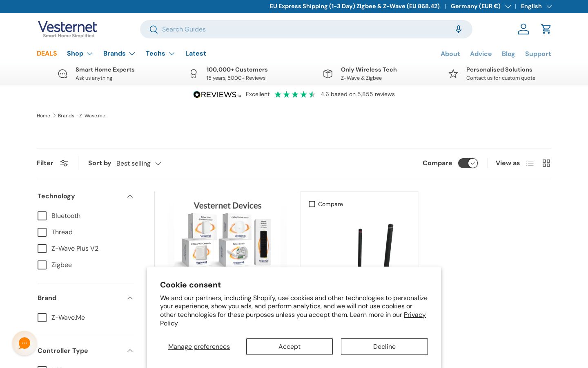Image resolution: width=588 pixels, height=368 pixels.
Task: Expand the Brands menu
Action: coord(119,54)
